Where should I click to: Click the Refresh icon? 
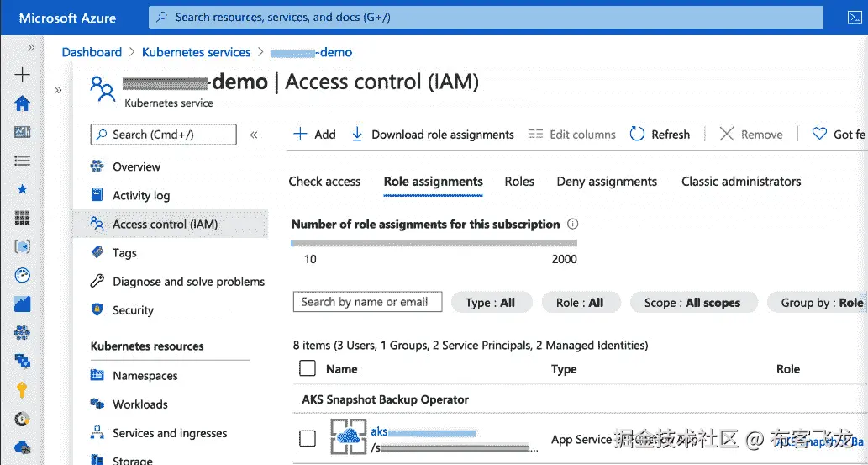tap(637, 135)
